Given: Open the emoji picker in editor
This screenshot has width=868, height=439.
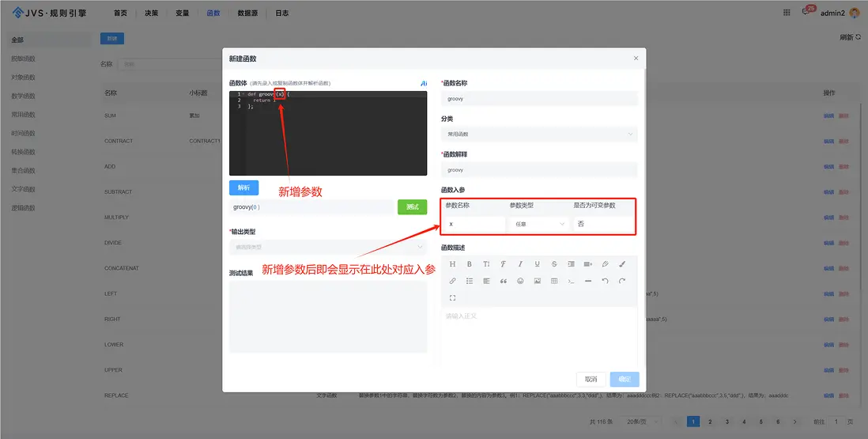Looking at the screenshot, I should (520, 282).
